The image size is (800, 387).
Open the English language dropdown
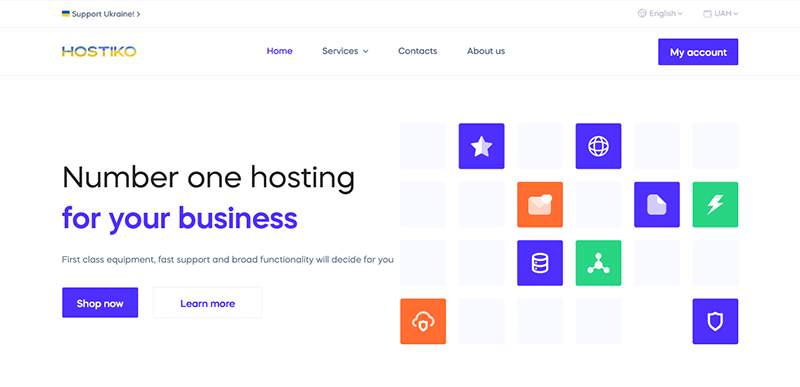point(660,14)
